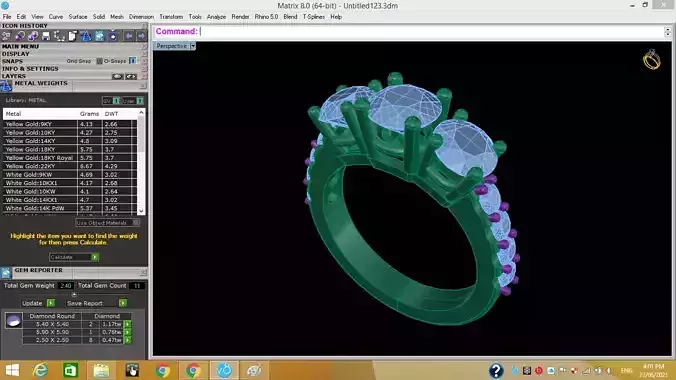Viewport: 676px width, 380px height.
Task: Click the white document icon in Icon History
Action: (72, 36)
